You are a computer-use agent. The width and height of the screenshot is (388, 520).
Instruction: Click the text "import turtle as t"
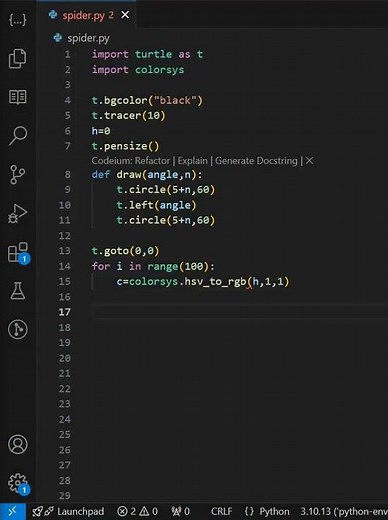[147, 54]
